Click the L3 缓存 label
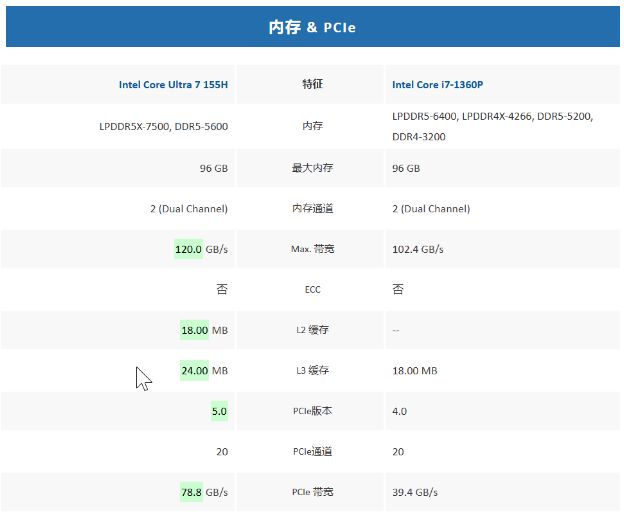The width and height of the screenshot is (624, 514). 312,370
